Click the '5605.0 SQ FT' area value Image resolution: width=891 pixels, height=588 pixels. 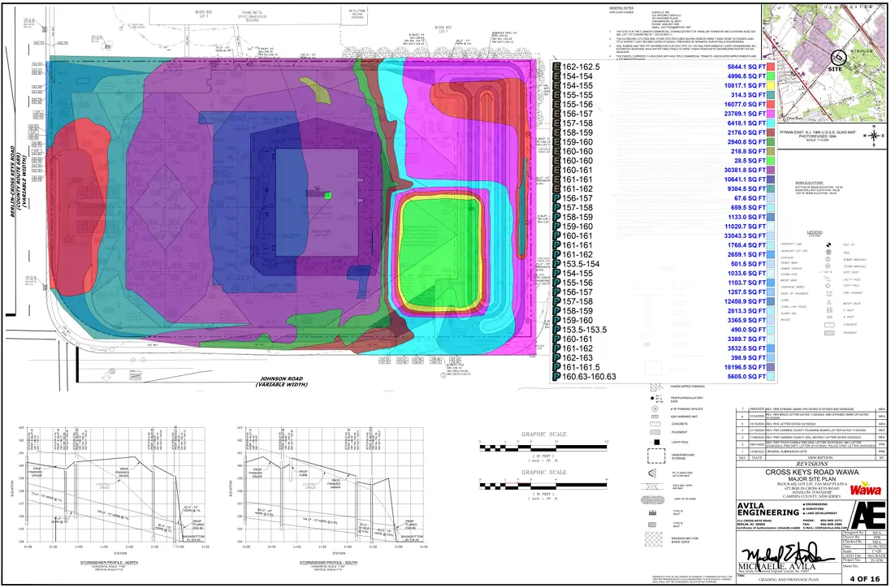[746, 377]
